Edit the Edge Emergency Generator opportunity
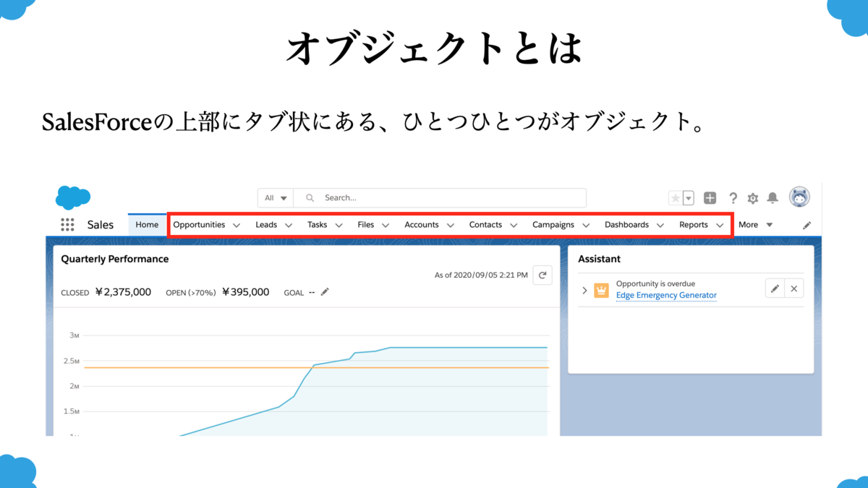Screen dimensions: 868x488 coord(775,288)
